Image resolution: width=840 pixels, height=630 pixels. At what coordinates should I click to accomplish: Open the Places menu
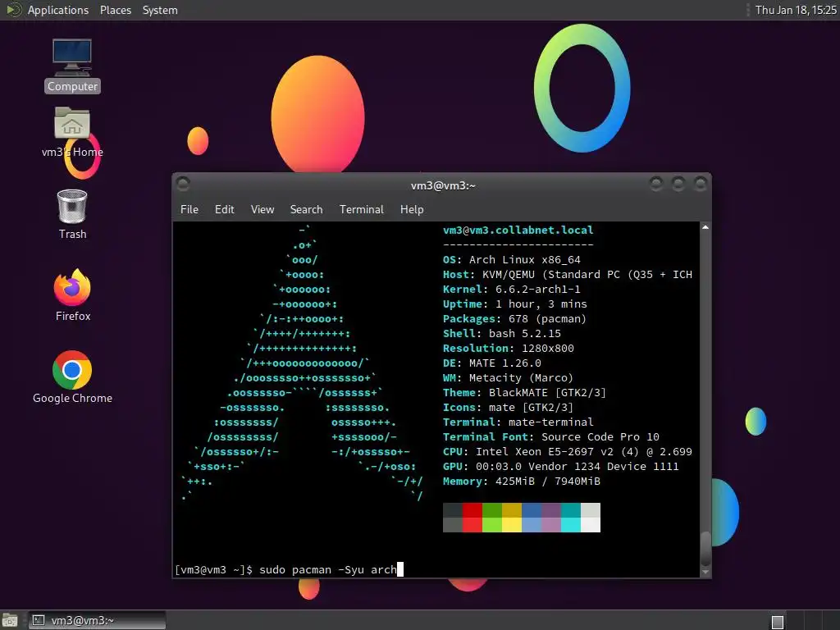115,10
